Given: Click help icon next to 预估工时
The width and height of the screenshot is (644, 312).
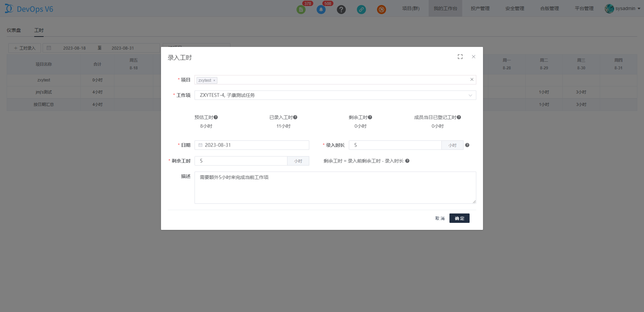Looking at the screenshot, I should [x=216, y=117].
